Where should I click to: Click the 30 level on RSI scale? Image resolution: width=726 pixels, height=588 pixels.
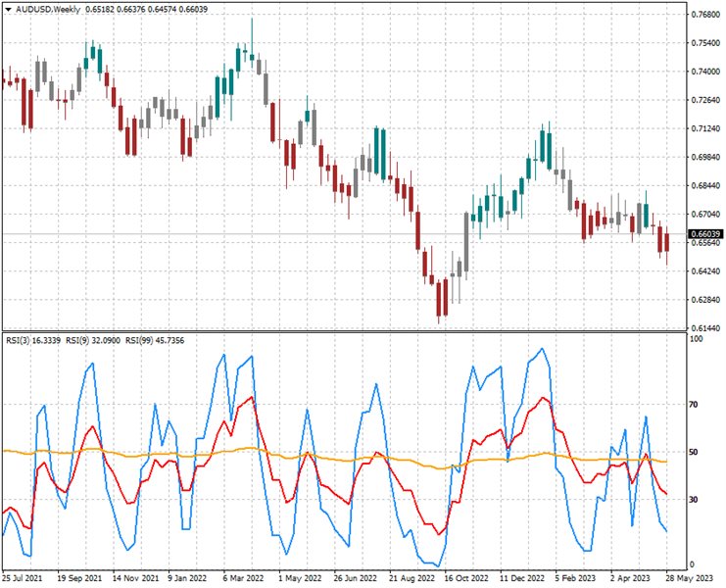(x=693, y=500)
